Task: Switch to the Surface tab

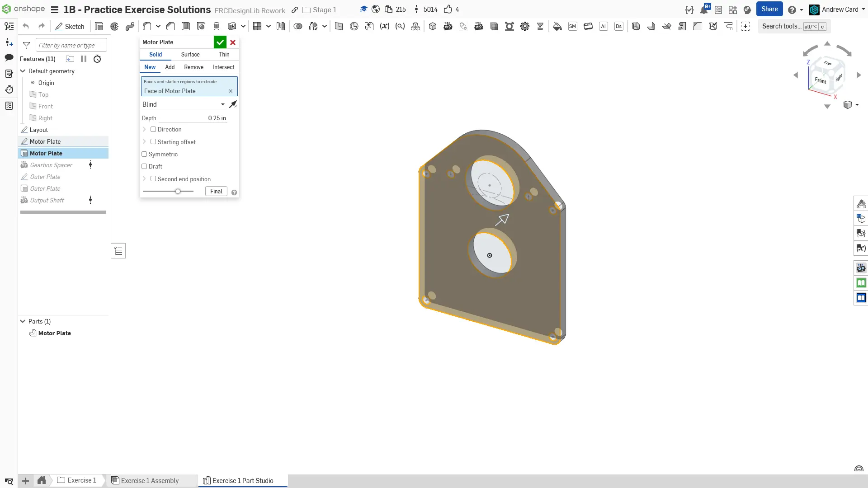Action: pyautogui.click(x=190, y=54)
